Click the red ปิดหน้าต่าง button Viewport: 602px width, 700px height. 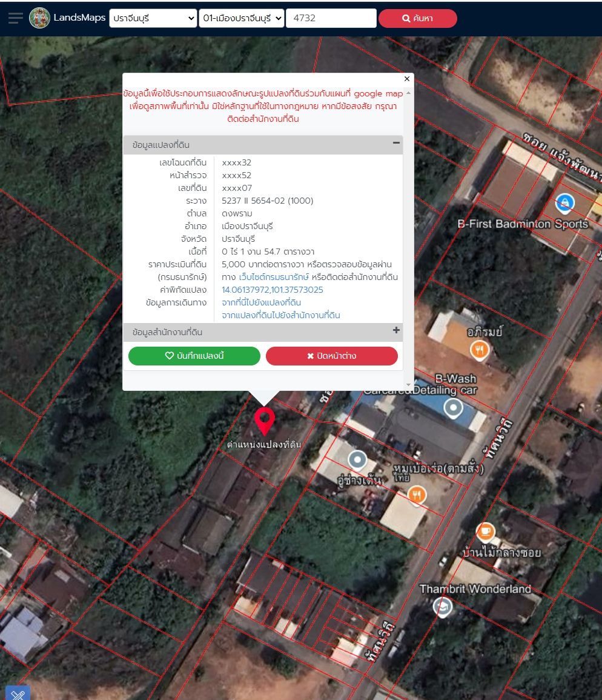pyautogui.click(x=331, y=356)
